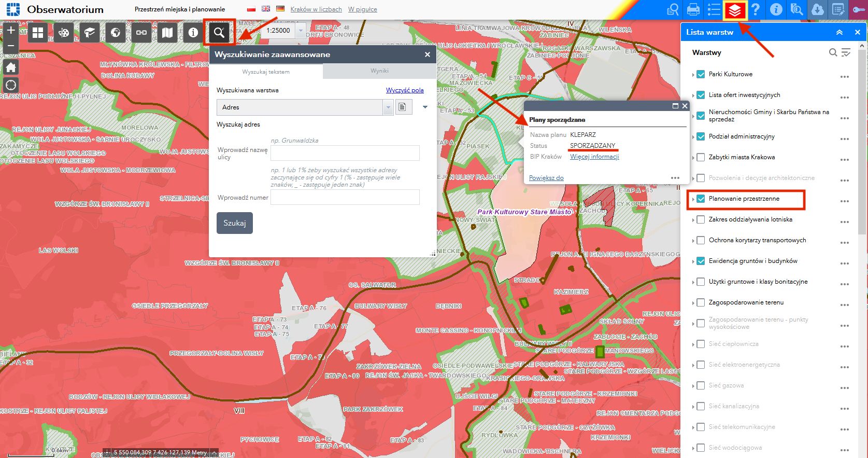Enable Użytki gruntowe i klasy bonitacyjne layer
This screenshot has width=868, height=458.
(x=701, y=282)
